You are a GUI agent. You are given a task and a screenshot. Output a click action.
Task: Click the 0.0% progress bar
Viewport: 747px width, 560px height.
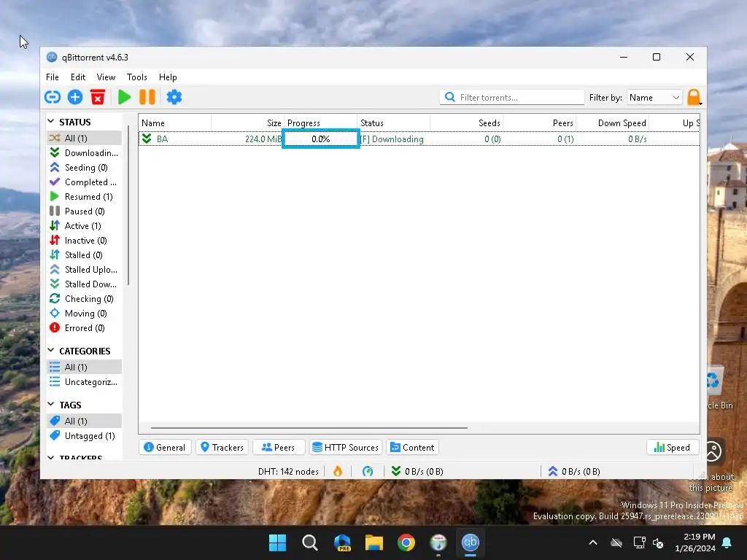coord(321,139)
